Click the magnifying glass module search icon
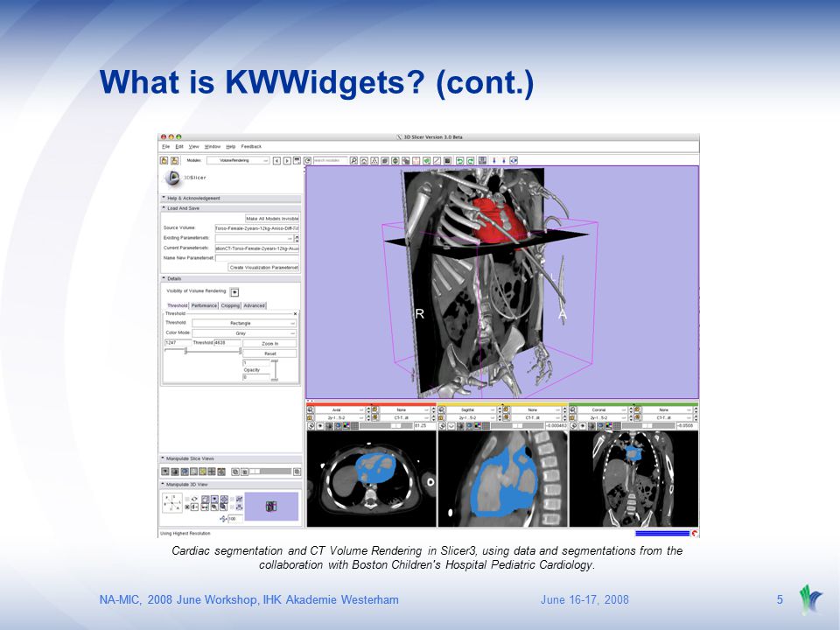The width and height of the screenshot is (840, 630). tap(353, 161)
